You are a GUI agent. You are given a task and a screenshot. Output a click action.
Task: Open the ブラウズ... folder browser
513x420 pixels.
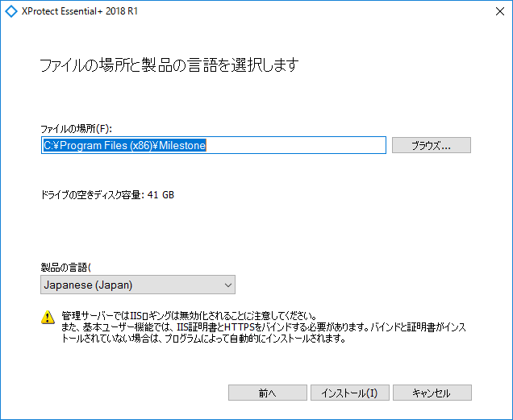pyautogui.click(x=432, y=145)
